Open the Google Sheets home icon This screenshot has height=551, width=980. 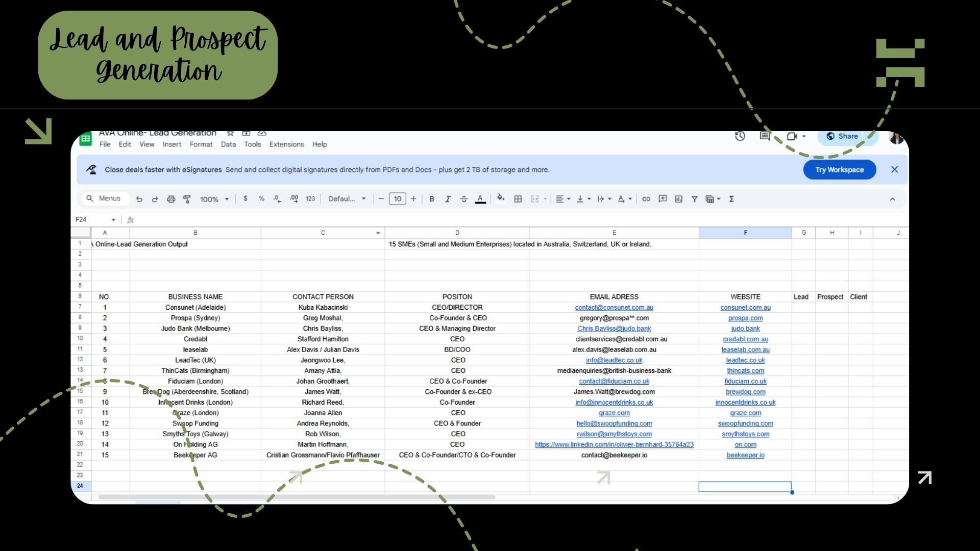(x=86, y=139)
